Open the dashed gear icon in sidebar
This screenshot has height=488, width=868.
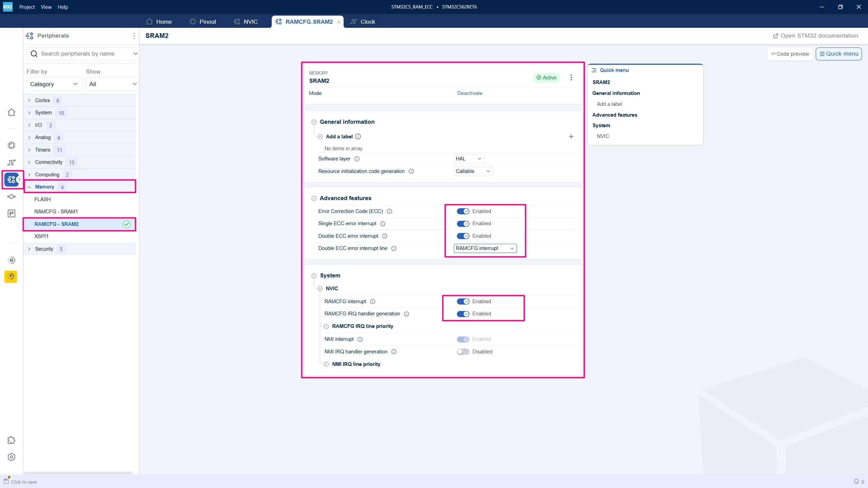tap(12, 260)
